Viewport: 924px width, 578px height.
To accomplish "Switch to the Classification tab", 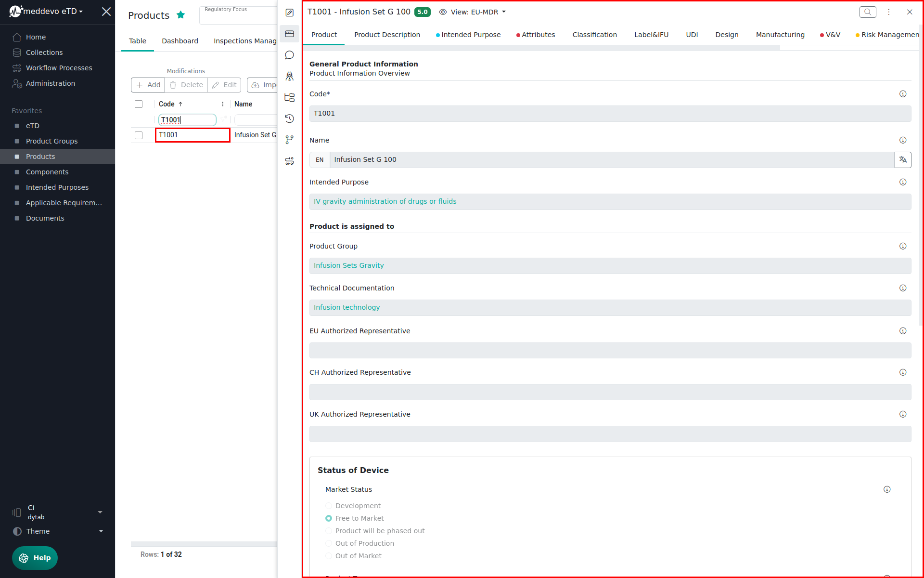I will click(x=594, y=35).
